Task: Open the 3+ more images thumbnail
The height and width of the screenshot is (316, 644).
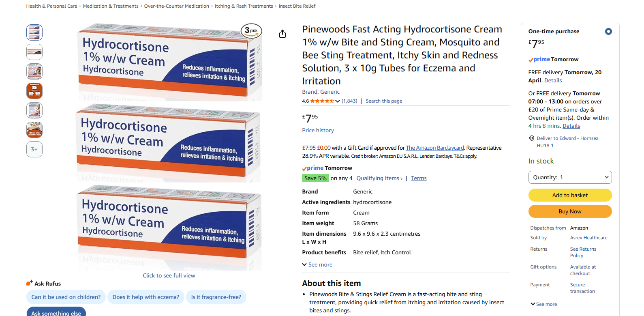Action: (x=34, y=149)
